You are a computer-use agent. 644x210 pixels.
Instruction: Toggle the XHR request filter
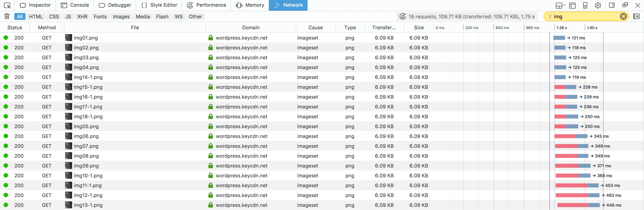point(82,17)
